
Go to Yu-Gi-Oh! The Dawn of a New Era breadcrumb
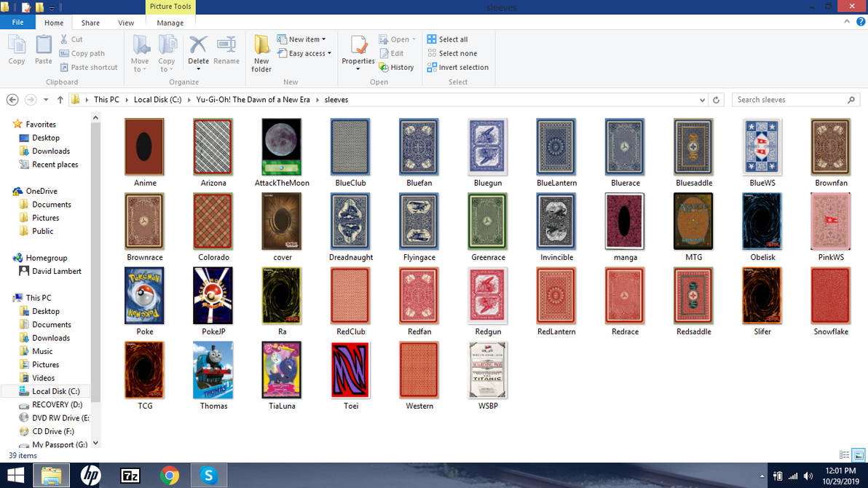253,100
